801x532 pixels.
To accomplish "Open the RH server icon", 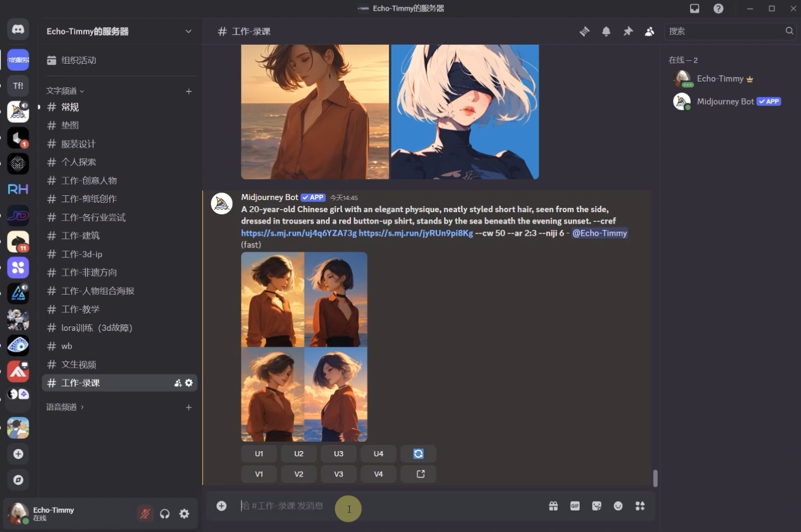I will coord(18,189).
